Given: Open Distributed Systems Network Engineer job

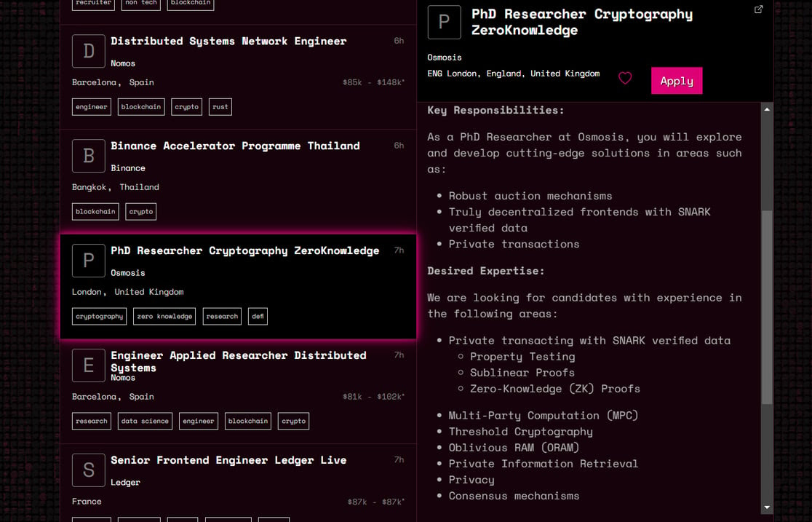Looking at the screenshot, I should point(228,41).
